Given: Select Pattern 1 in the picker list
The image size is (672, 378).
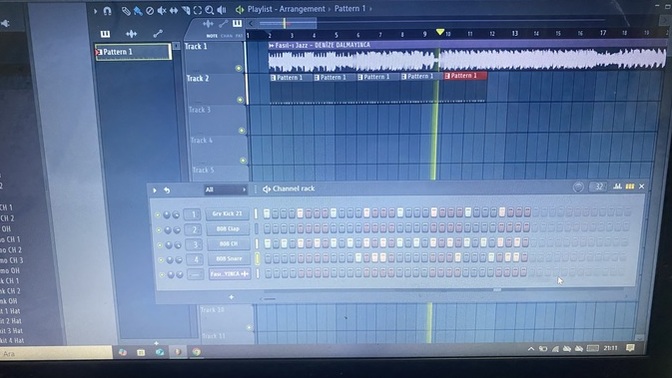Looking at the screenshot, I should click(x=134, y=52).
